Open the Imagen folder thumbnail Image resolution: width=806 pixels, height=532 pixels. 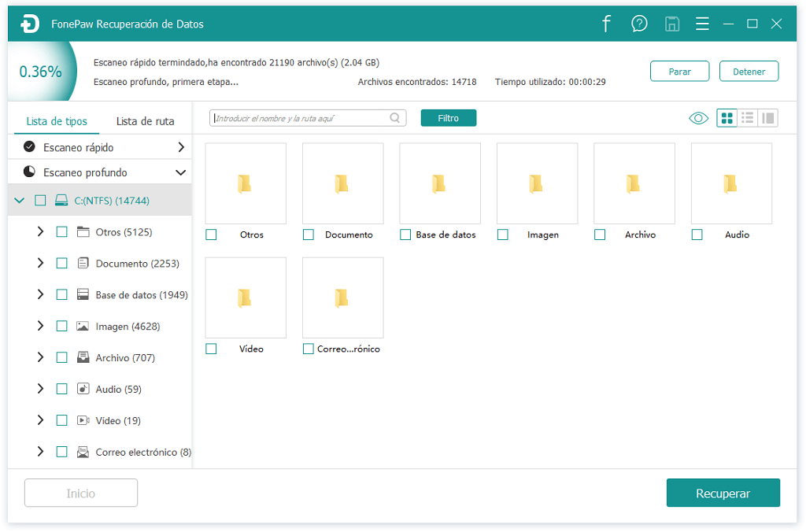pos(537,183)
